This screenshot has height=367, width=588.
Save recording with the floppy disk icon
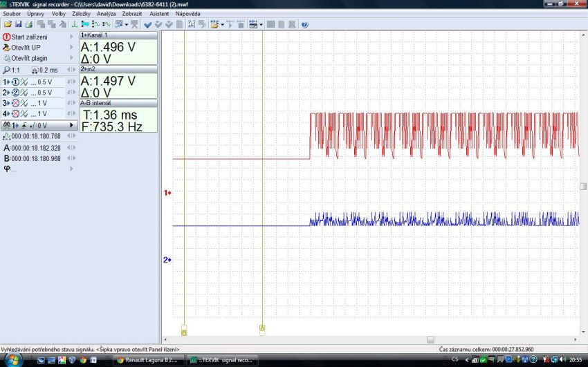click(19, 24)
